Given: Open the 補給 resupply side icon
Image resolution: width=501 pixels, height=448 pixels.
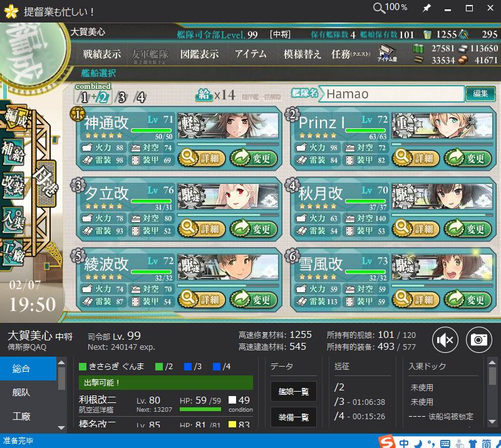Looking at the screenshot, I should (x=13, y=152).
